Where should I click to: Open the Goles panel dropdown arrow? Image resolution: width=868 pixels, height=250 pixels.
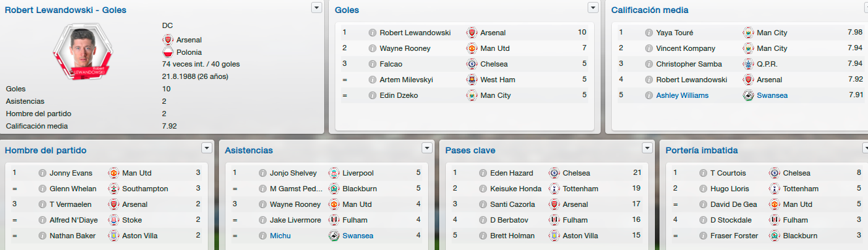click(x=593, y=7)
